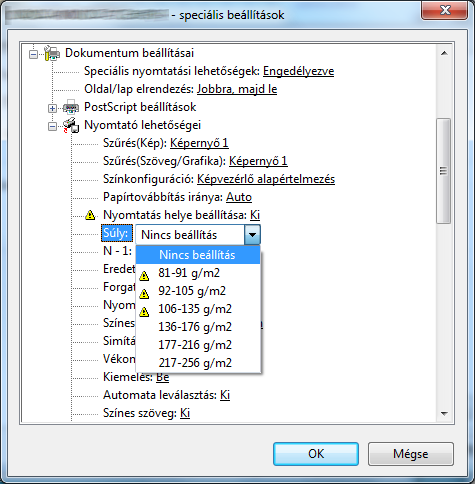
Task: Select the 177-216 g/m2 weight option
Action: [x=198, y=345]
